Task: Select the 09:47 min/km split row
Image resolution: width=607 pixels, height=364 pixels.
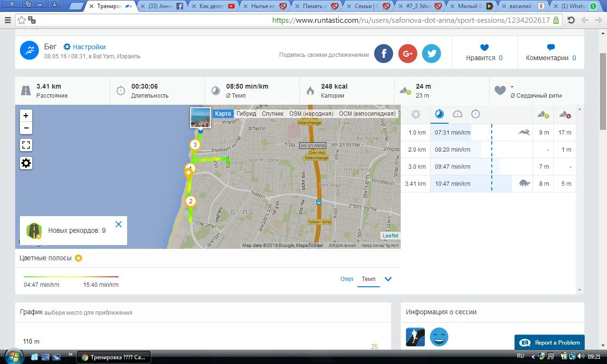Action: (488, 167)
